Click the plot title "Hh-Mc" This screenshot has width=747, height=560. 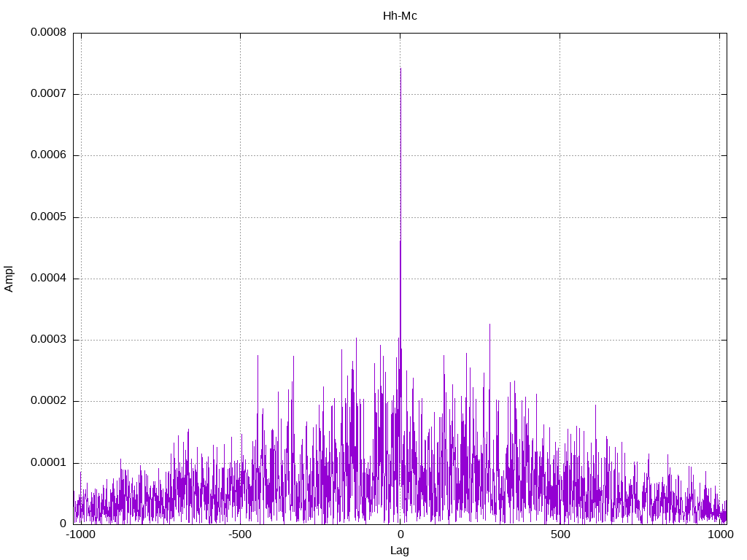[x=400, y=15]
